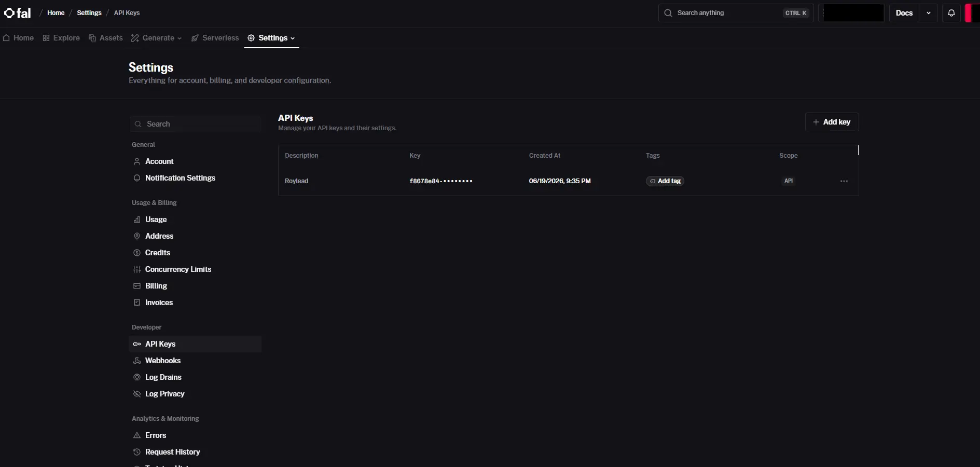Image resolution: width=980 pixels, height=467 pixels.
Task: Click the user avatar at top right
Action: click(x=972, y=13)
